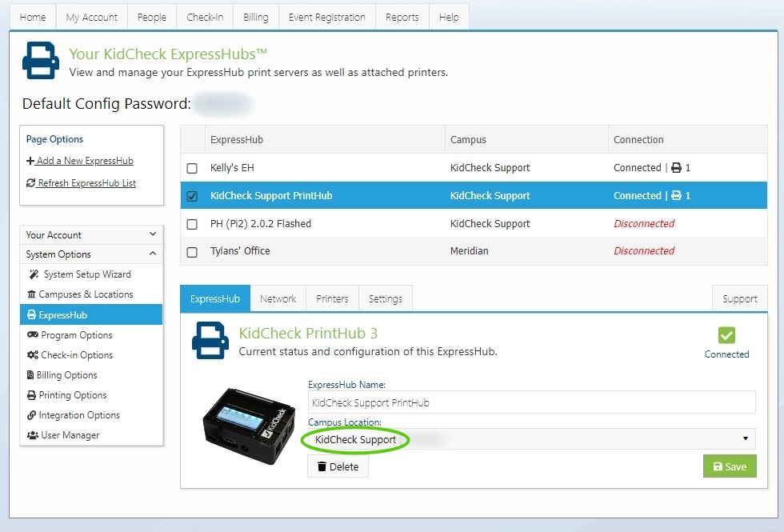Click the users icon for User Manager
Viewport: 784px width, 532px height.
point(33,435)
